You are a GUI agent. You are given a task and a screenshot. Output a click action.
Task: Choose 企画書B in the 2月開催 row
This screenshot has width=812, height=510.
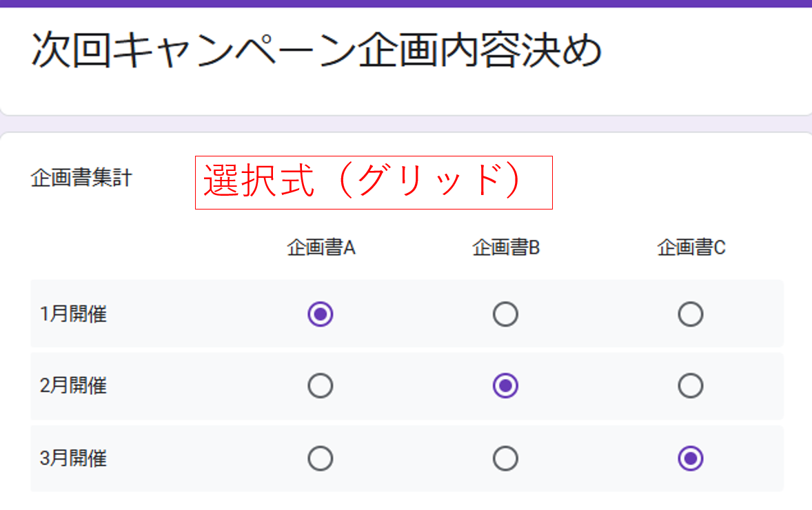[x=505, y=386]
